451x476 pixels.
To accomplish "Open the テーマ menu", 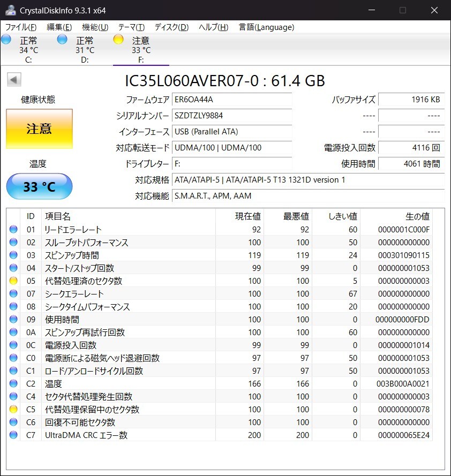I will [132, 27].
